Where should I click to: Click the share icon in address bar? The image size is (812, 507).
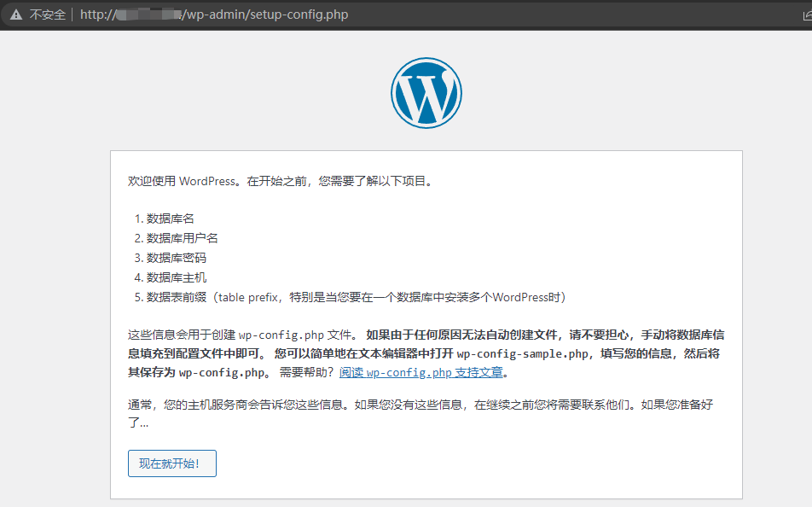[x=808, y=15]
